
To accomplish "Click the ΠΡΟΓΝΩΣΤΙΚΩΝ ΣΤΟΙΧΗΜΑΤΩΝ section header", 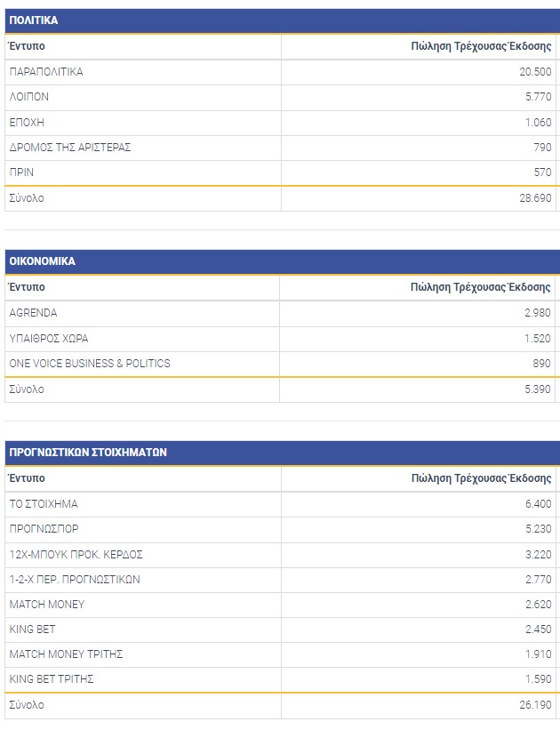I will (88, 453).
